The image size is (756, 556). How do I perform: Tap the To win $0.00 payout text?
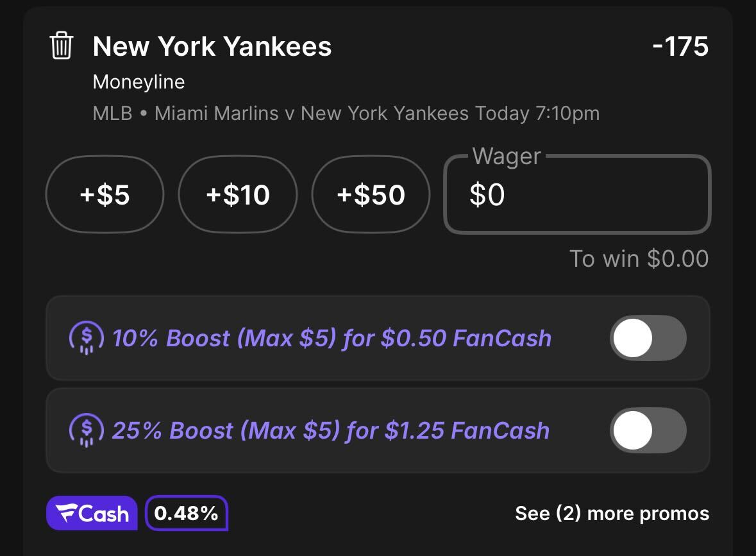[x=639, y=258]
